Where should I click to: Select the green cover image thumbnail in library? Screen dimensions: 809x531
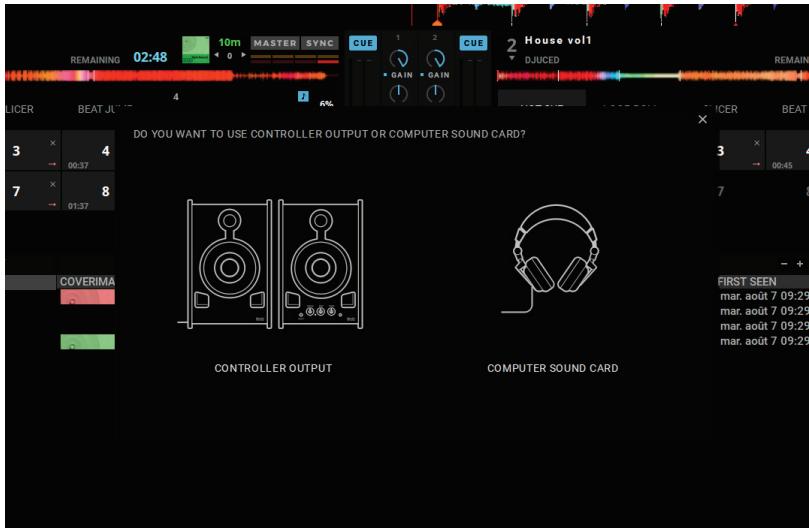click(x=87, y=342)
